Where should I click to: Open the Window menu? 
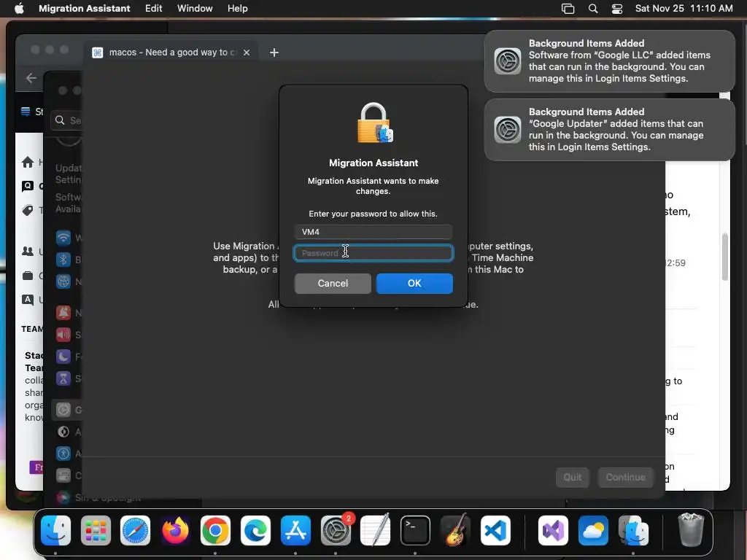(x=195, y=9)
